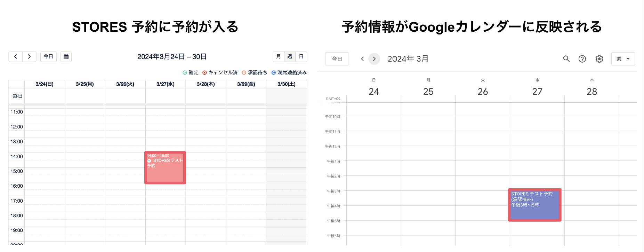This screenshot has width=644, height=252.
Task: Click STORES calendar next week arrow
Action: 30,57
